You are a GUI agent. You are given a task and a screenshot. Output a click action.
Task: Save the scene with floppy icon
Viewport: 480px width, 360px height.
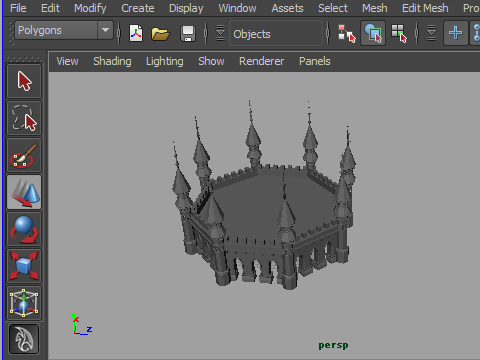(x=188, y=33)
